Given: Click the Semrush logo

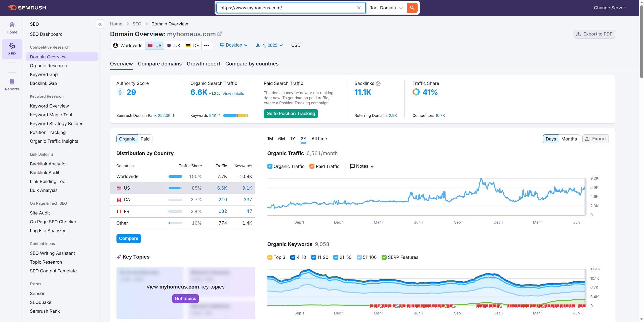Looking at the screenshot, I should coord(27,8).
